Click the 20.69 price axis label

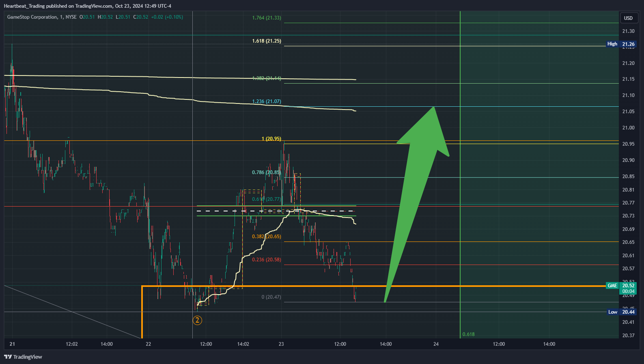(628, 229)
